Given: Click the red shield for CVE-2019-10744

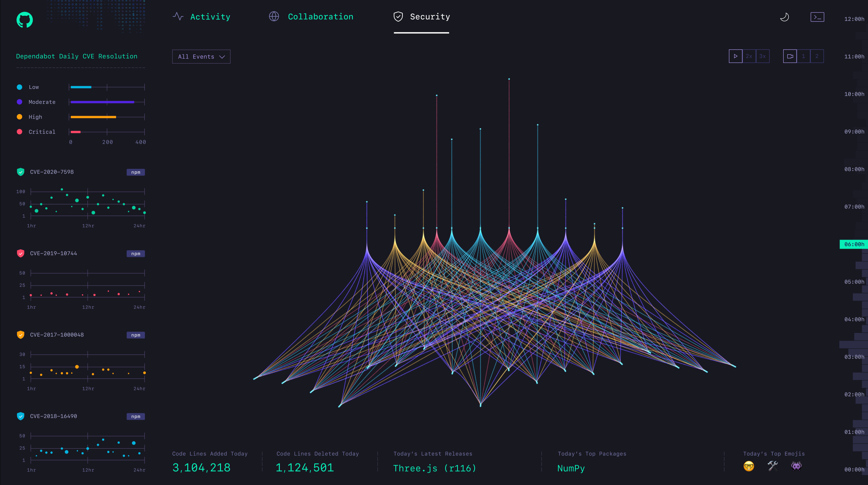Looking at the screenshot, I should (20, 253).
